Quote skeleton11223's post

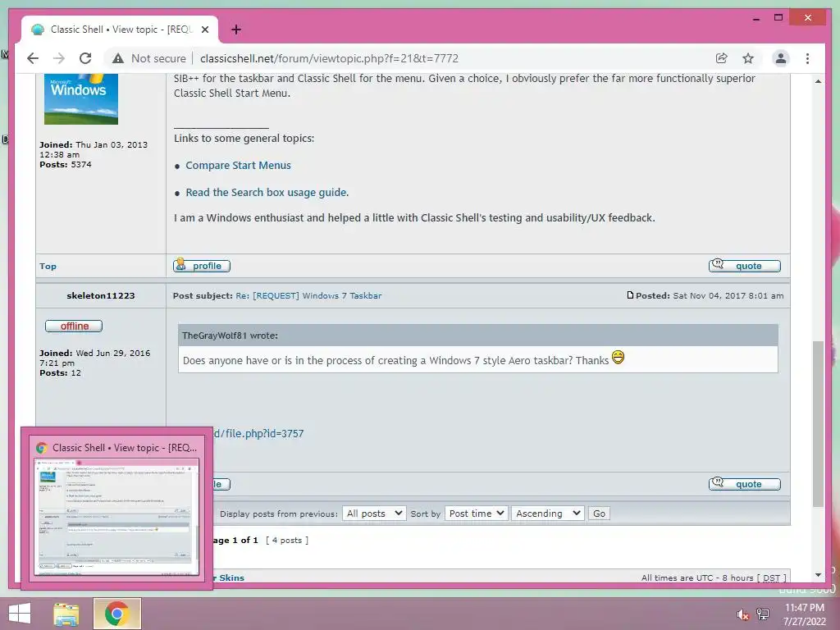745,484
